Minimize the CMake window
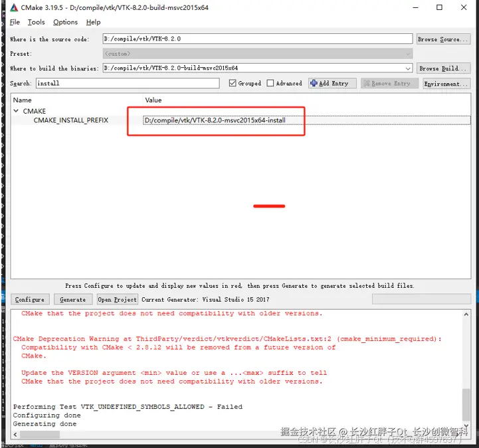This screenshot has width=479, height=448. pyautogui.click(x=415, y=7)
